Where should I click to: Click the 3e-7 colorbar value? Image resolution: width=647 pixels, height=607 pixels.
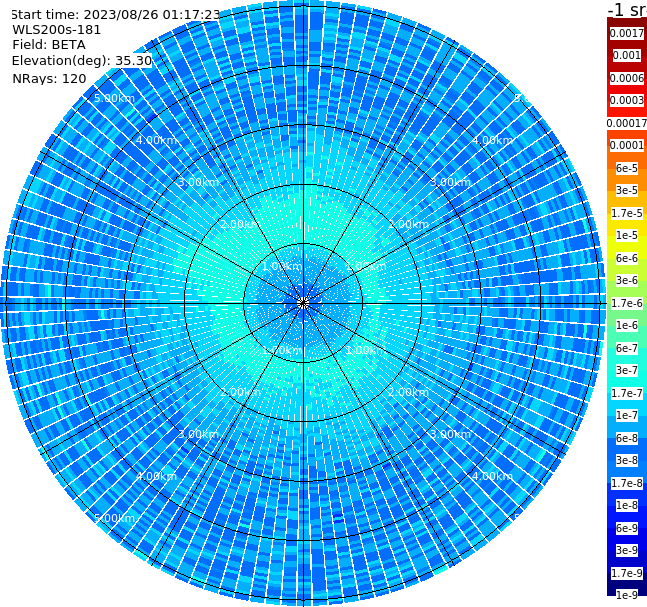[x=627, y=370]
